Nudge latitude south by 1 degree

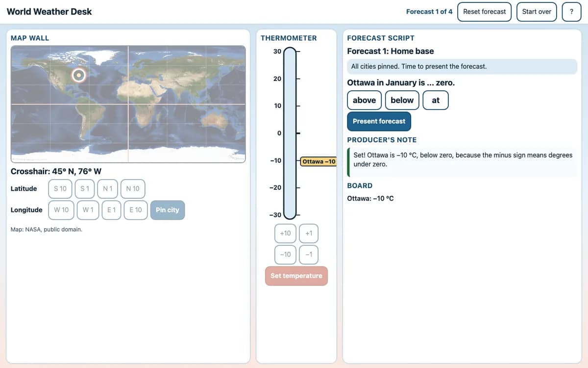pos(85,188)
